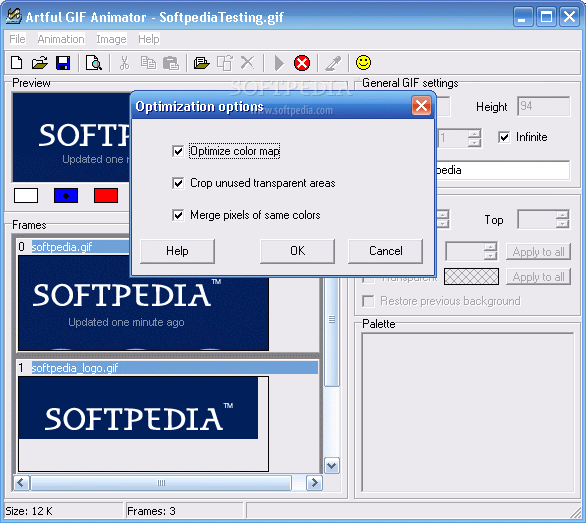Save animation with the floppy disk icon
The image size is (586, 523).
click(63, 63)
